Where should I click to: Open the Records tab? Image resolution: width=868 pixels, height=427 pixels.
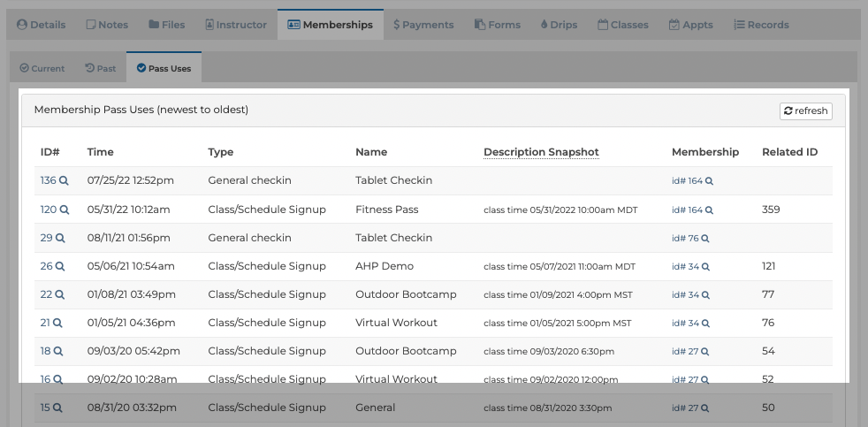761,25
